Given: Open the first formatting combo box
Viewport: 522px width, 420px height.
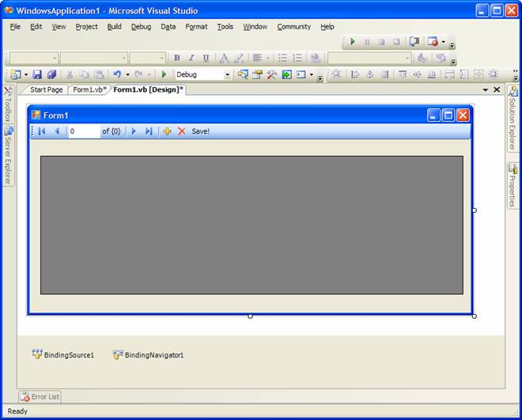Looking at the screenshot, I should 34,58.
